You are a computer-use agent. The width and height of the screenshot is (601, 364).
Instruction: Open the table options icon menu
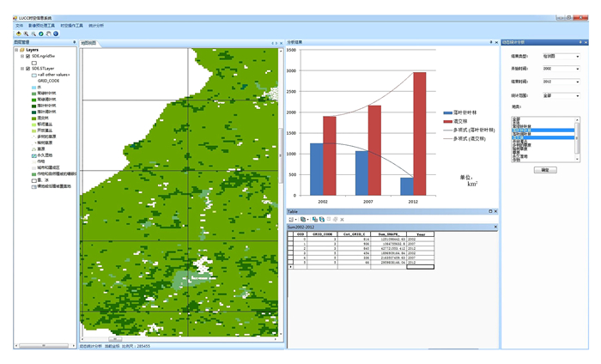click(x=292, y=220)
